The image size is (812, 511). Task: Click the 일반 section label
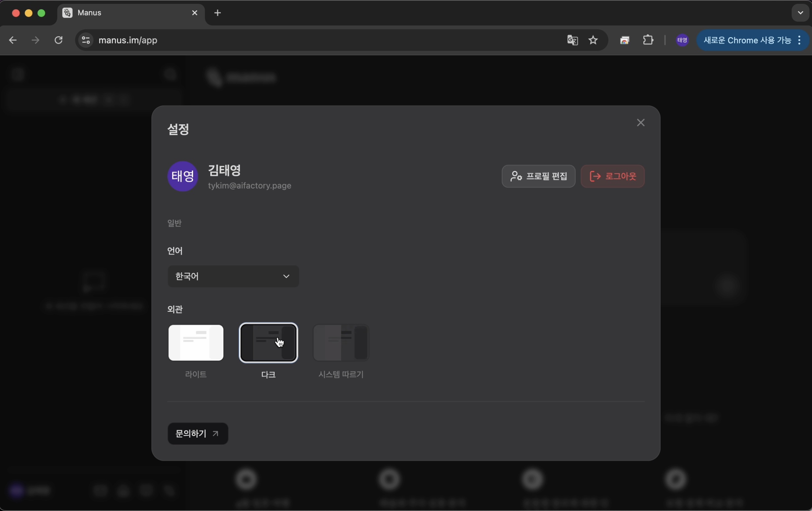(x=174, y=223)
